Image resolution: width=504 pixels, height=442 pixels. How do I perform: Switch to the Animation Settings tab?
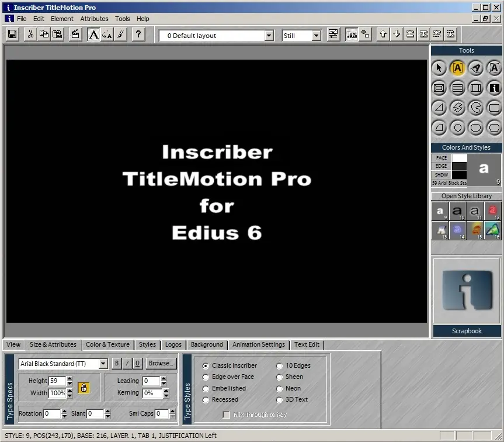(259, 344)
